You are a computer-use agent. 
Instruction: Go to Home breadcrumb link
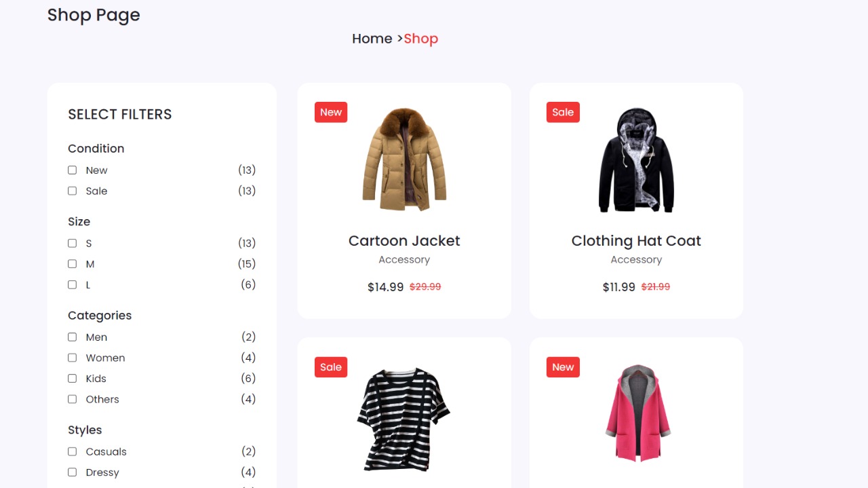click(372, 39)
